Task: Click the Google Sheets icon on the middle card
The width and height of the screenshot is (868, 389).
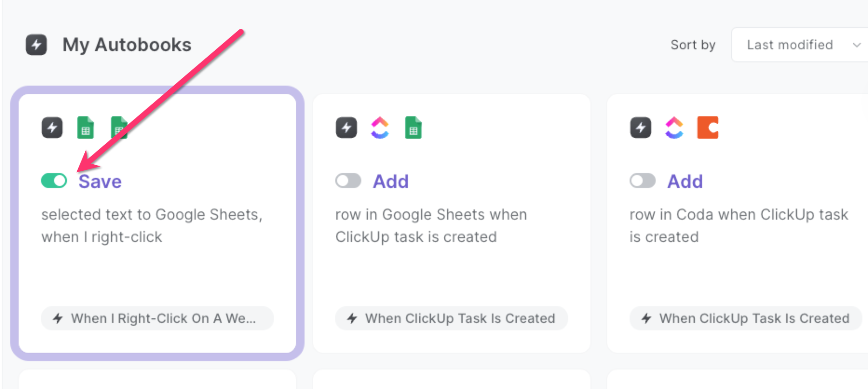Action: coord(414,128)
